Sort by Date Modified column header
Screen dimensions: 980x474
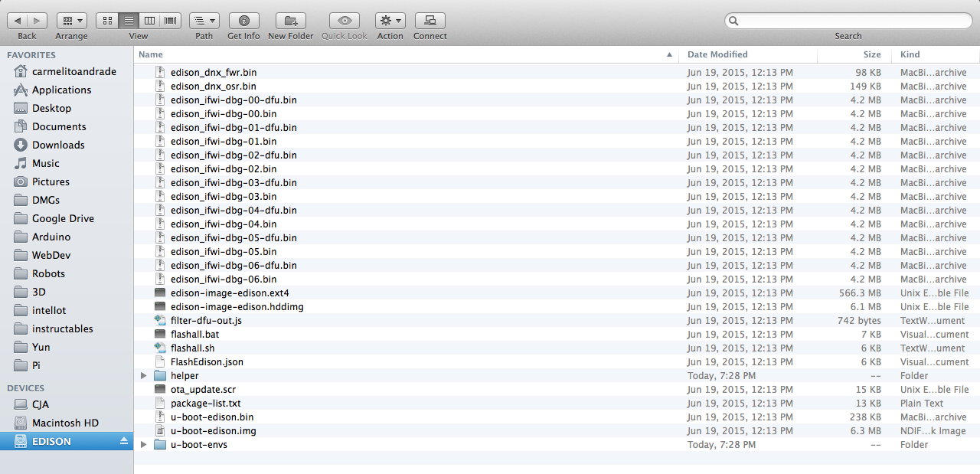click(x=749, y=54)
